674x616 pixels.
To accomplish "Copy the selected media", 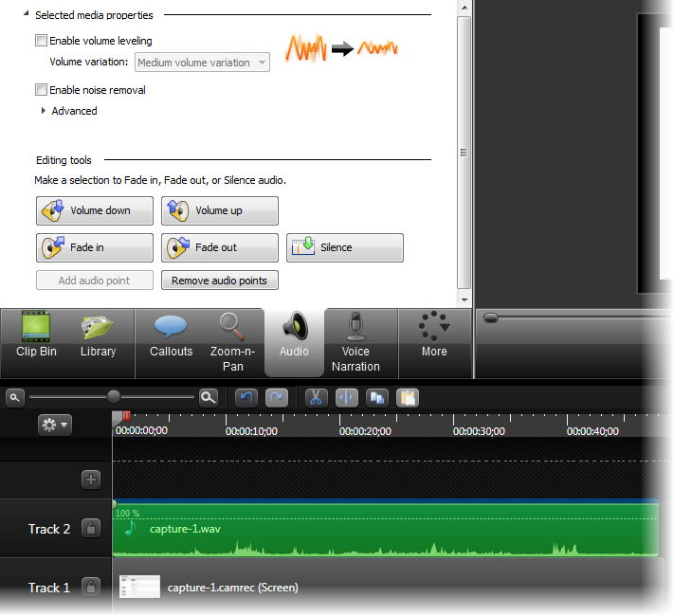I will 377,398.
